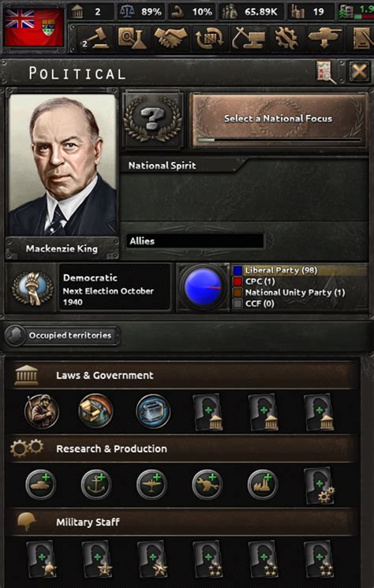Open the trade arrows icon
The height and width of the screenshot is (588, 374).
coord(209,39)
